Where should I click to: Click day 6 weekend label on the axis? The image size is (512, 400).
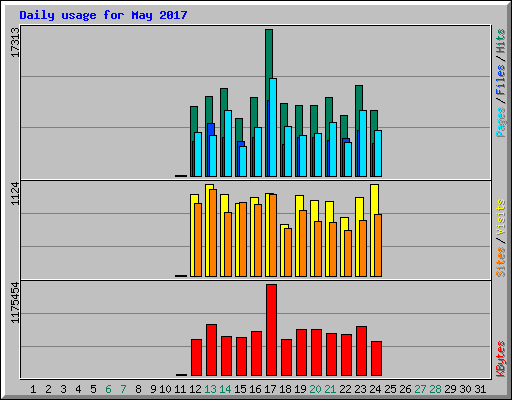[108, 389]
